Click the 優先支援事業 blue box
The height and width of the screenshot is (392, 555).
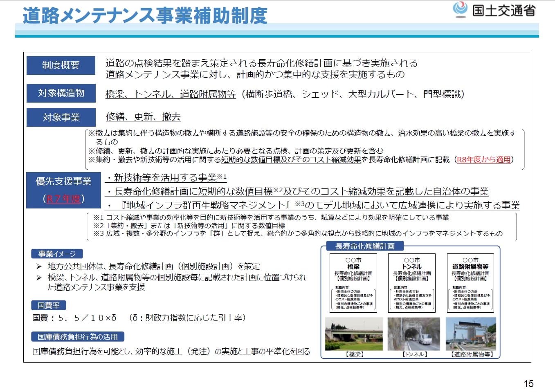pos(63,182)
